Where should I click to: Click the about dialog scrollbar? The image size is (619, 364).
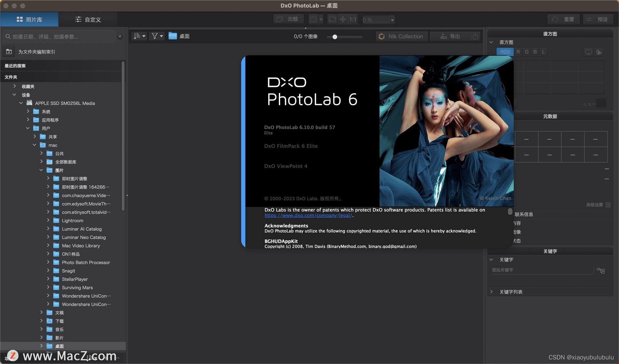tap(510, 211)
